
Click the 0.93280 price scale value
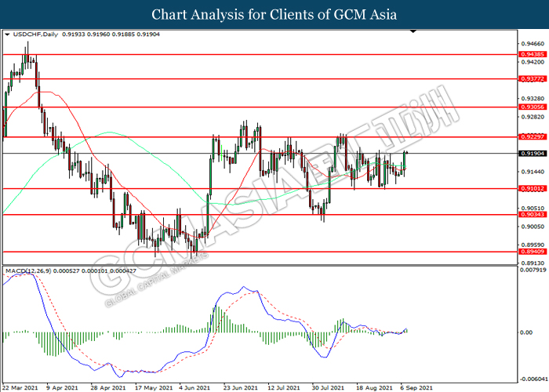(x=533, y=99)
